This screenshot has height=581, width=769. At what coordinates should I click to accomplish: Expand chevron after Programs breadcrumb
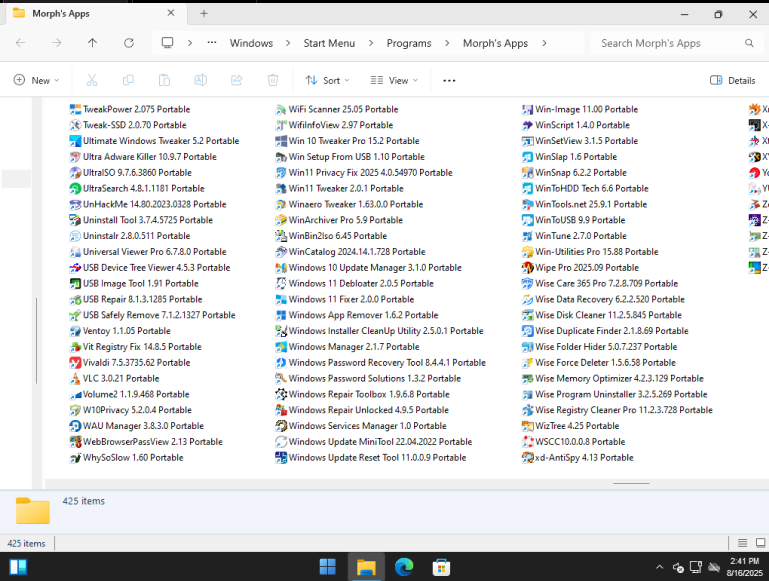[x=447, y=43]
